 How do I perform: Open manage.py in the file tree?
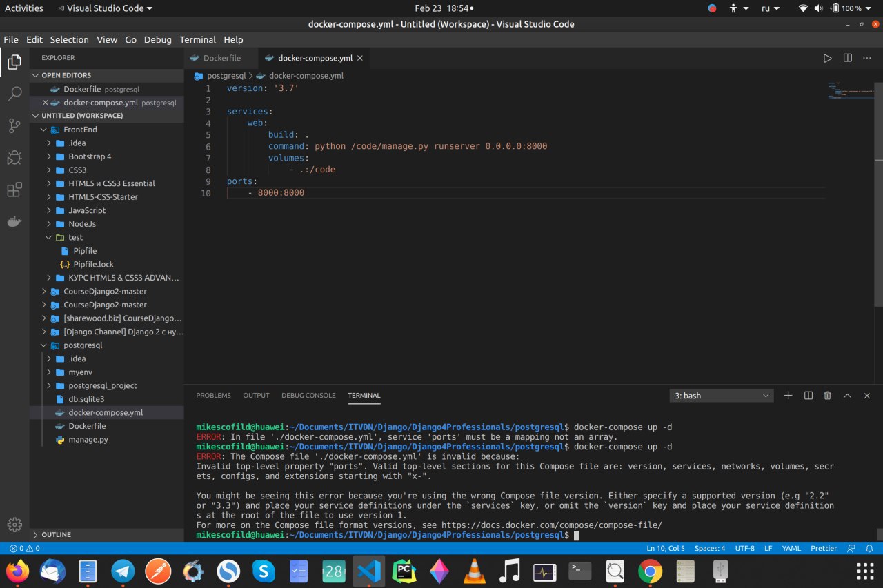pyautogui.click(x=107, y=440)
